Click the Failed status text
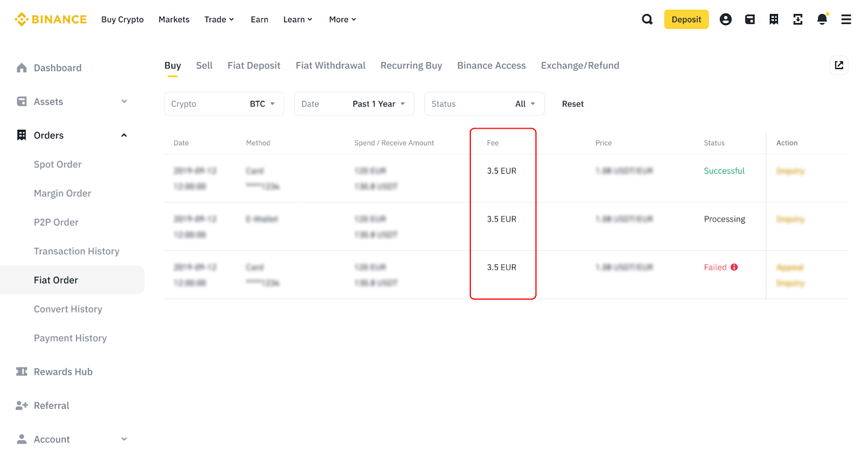Image resolution: width=868 pixels, height=463 pixels. point(715,268)
